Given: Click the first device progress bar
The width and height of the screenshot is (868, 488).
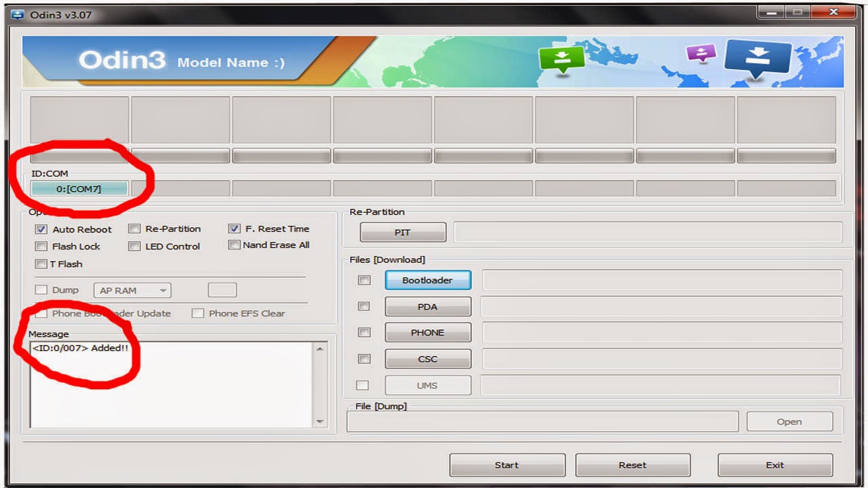Looking at the screenshot, I should tap(79, 156).
